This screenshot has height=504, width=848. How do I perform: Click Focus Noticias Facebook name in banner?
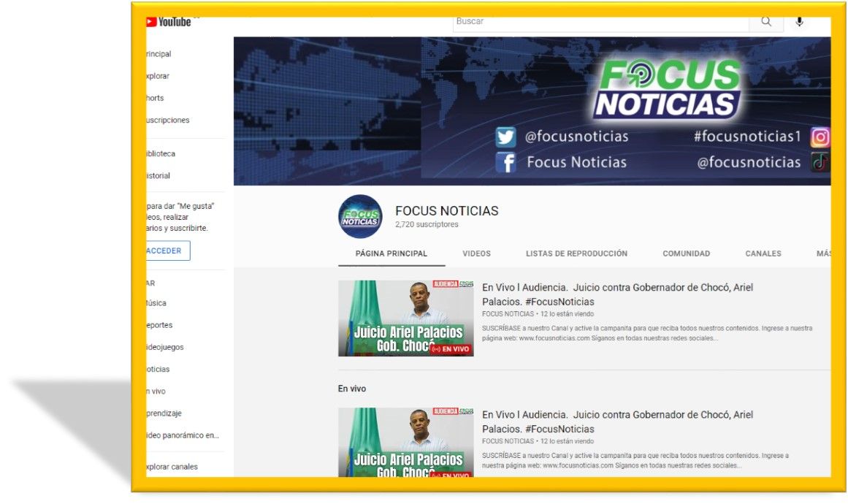(576, 162)
